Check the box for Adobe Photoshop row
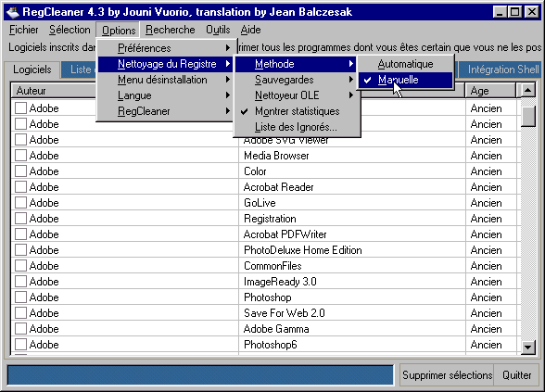 [20, 297]
